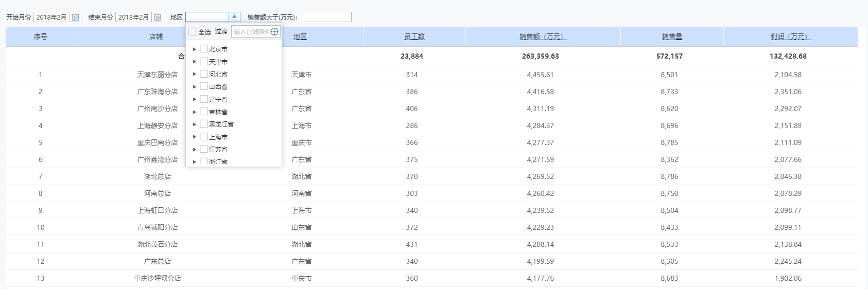The image size is (868, 289).
Task: Check the 上海市 checkbox in dropdown
Action: click(203, 137)
